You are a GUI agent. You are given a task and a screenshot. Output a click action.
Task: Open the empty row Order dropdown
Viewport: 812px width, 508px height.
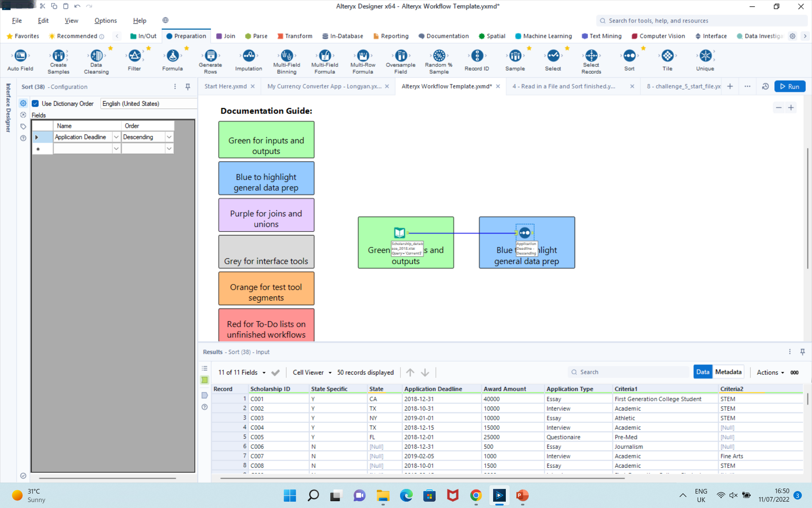coord(169,149)
